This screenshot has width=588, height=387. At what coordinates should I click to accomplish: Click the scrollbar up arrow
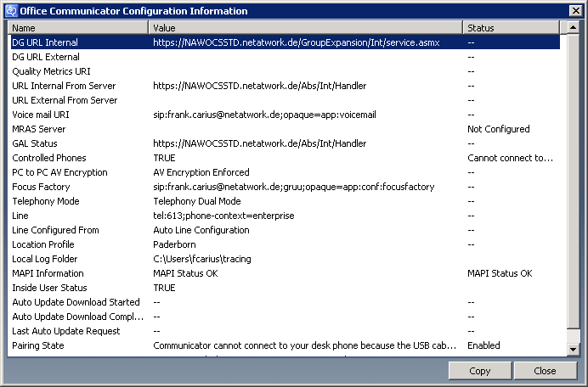coord(573,27)
